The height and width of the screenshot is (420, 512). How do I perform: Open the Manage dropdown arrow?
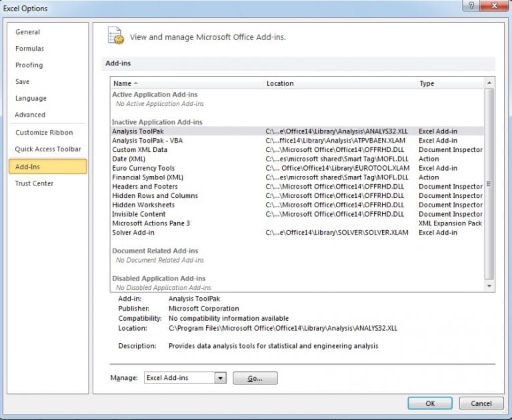[x=221, y=378]
